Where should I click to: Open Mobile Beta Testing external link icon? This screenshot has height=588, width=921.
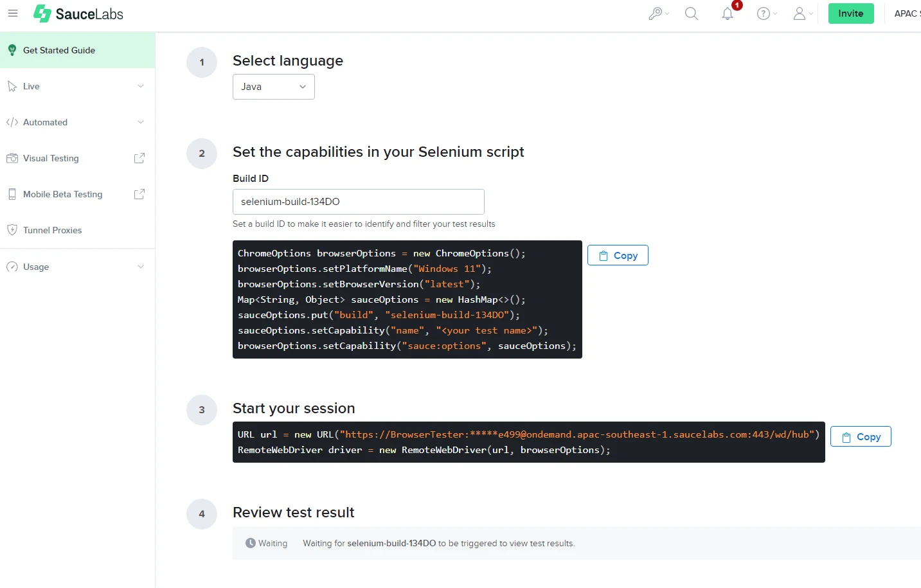click(139, 194)
